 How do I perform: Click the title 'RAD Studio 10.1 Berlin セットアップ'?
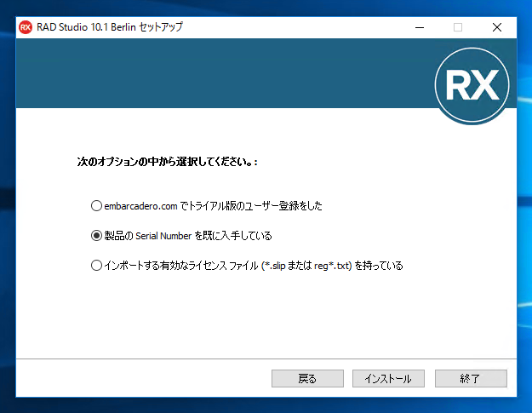tap(110, 27)
